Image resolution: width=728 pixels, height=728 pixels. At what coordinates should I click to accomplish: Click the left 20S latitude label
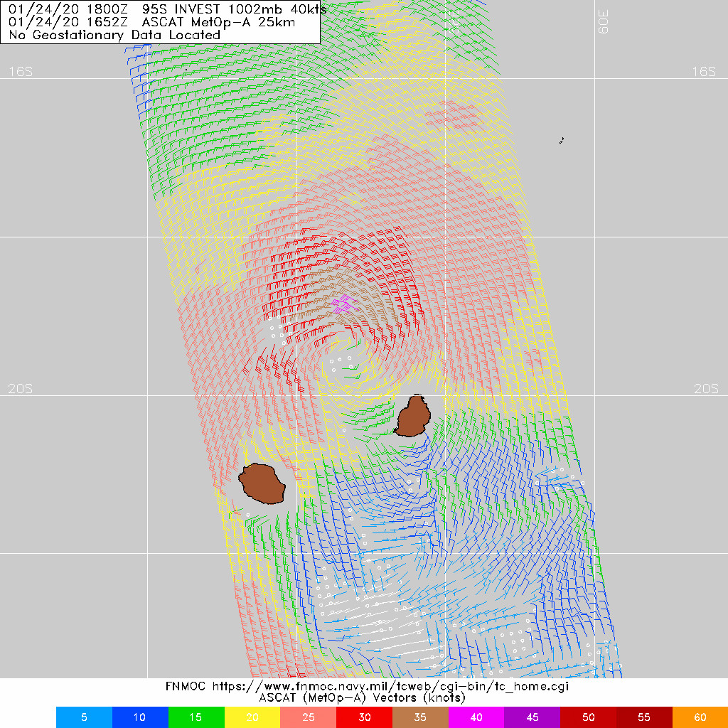point(20,389)
